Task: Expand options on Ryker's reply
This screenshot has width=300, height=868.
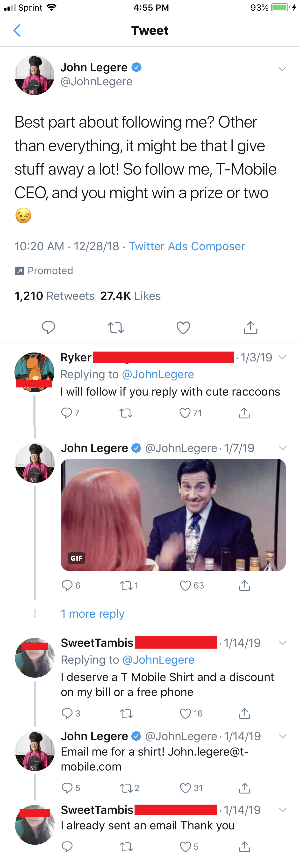Action: pos(282,357)
